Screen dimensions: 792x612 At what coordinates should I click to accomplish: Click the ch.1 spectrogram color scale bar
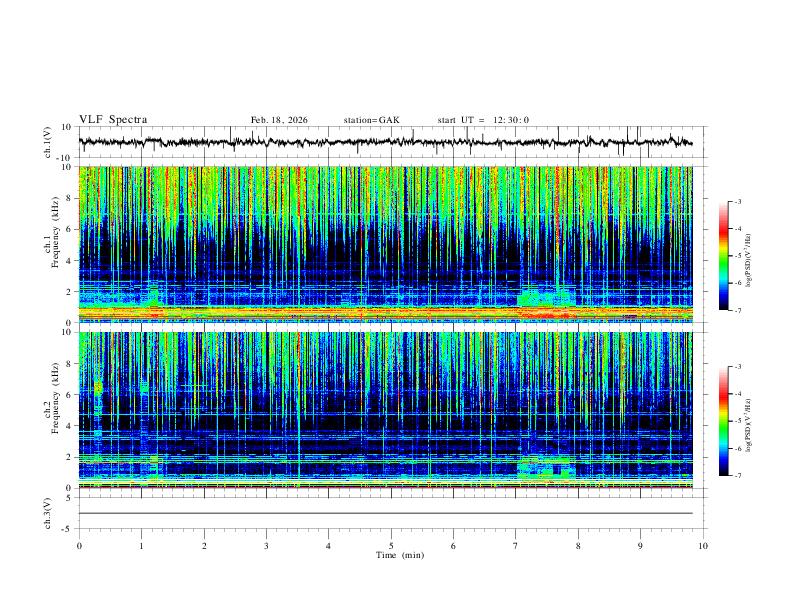723,256
